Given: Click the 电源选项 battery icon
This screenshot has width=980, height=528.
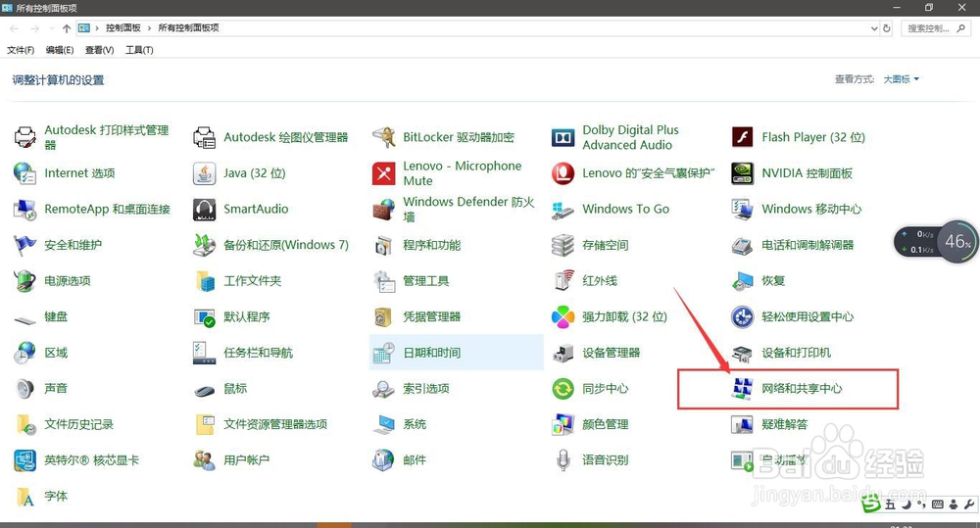Looking at the screenshot, I should click(x=25, y=281).
